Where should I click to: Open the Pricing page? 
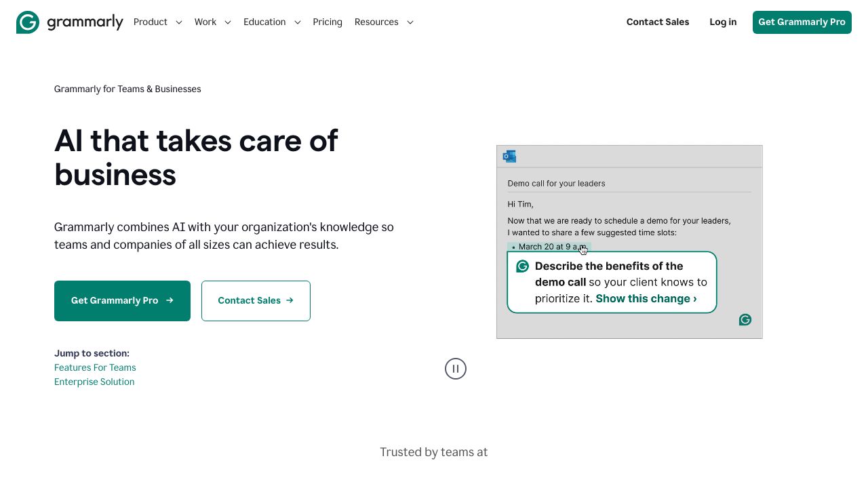tap(328, 22)
